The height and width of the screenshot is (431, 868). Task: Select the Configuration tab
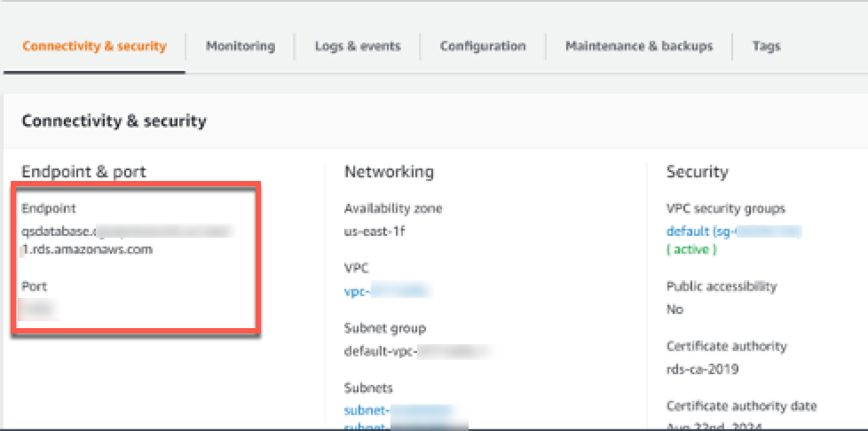482,46
